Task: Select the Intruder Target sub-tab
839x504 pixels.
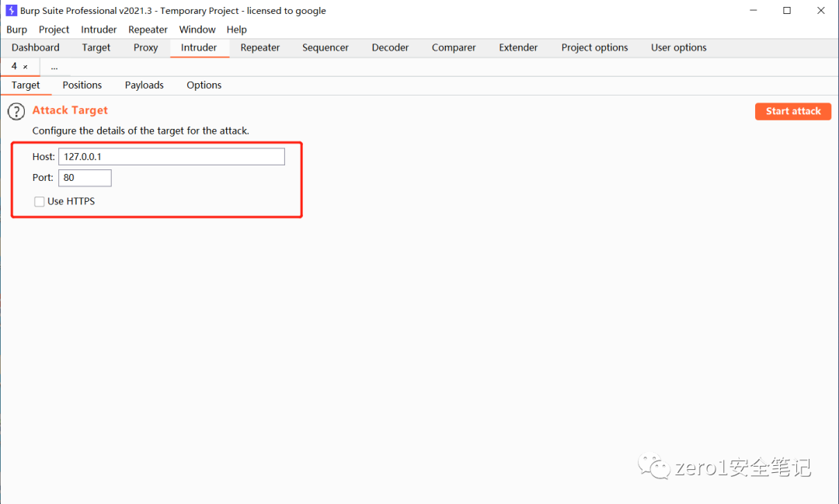Action: click(26, 85)
